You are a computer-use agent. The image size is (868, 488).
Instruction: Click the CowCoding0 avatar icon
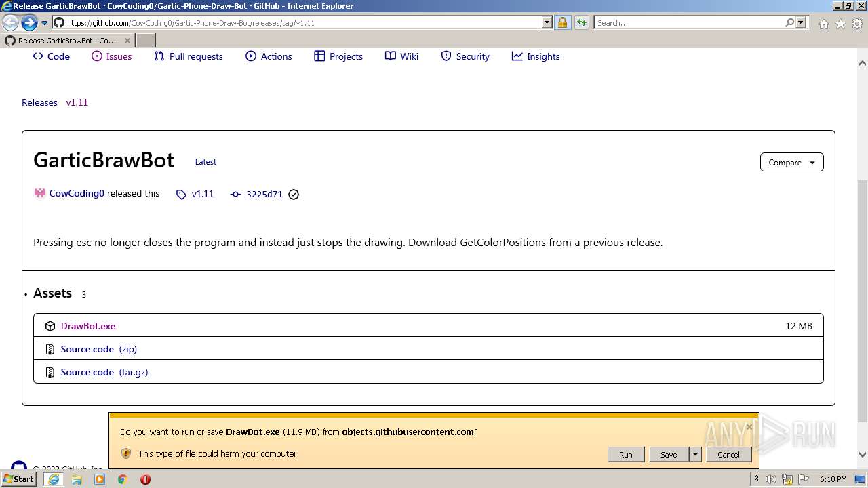point(39,193)
